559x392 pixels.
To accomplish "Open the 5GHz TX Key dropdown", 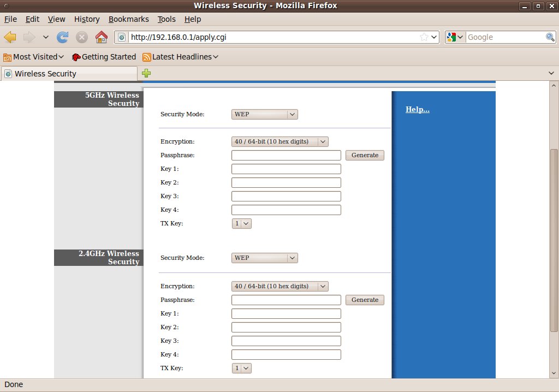I will pyautogui.click(x=241, y=223).
